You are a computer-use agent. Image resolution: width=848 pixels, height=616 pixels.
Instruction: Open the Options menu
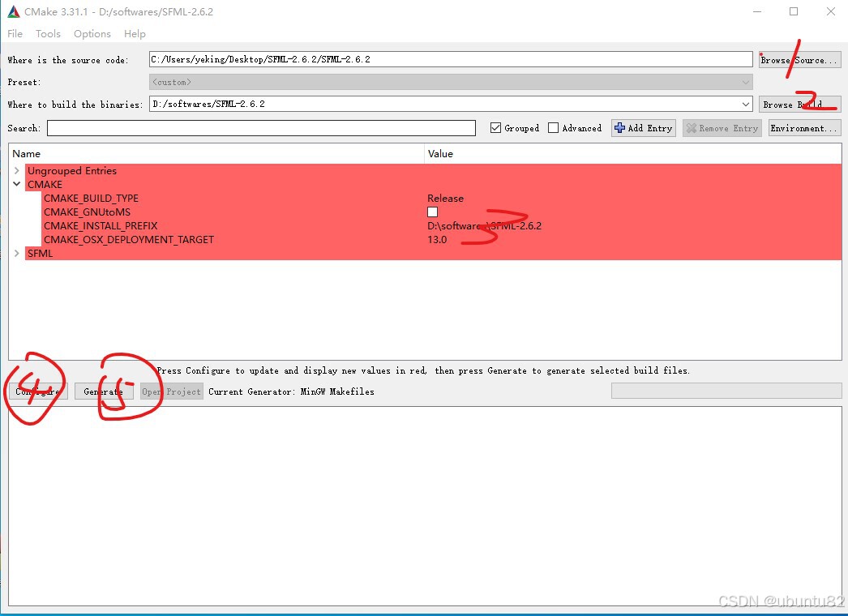92,33
